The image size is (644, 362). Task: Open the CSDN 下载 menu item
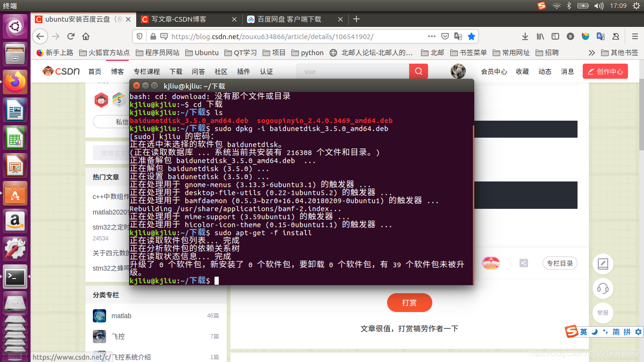click(176, 72)
